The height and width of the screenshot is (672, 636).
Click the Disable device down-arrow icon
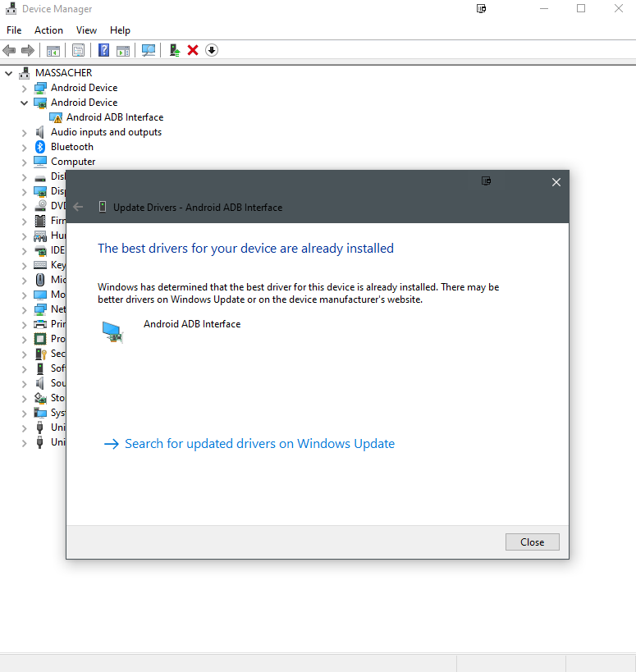[211, 51]
